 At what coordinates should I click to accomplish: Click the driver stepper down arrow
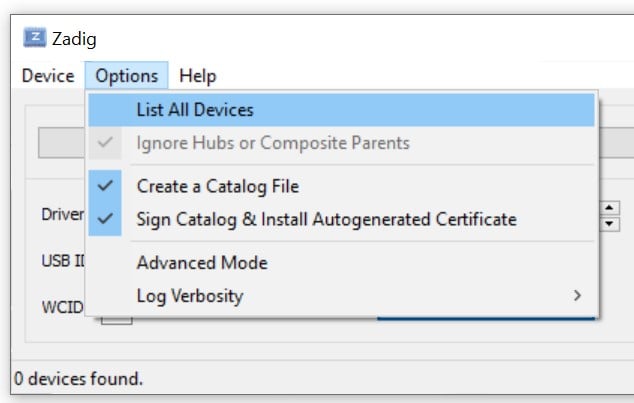[x=610, y=222]
